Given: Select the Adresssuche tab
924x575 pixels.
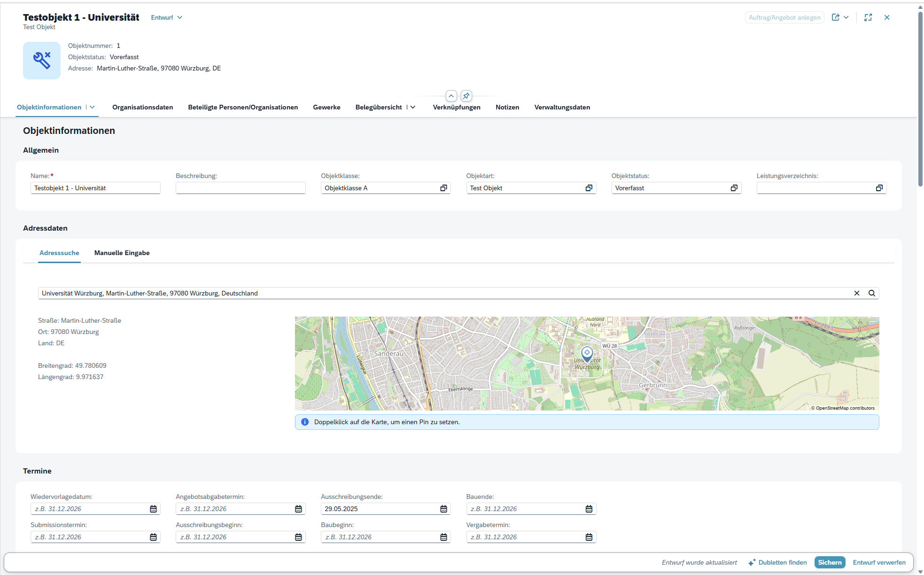Looking at the screenshot, I should tap(59, 253).
